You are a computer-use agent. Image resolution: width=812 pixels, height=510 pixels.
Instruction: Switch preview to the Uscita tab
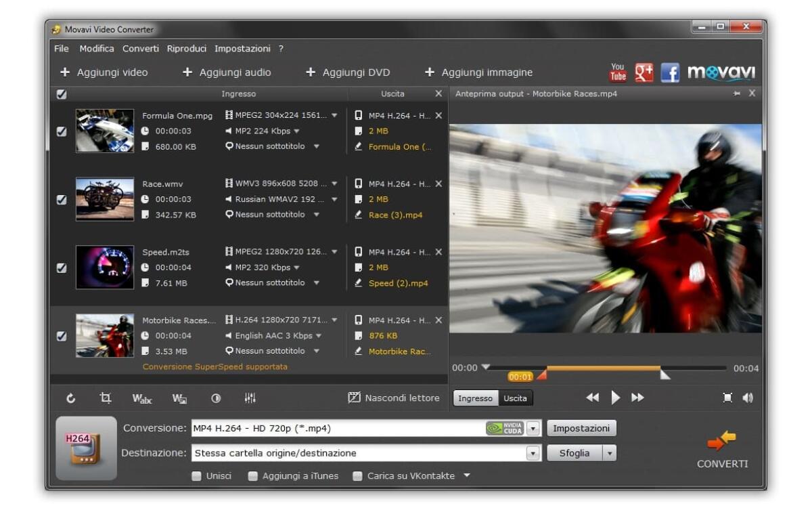tap(516, 399)
